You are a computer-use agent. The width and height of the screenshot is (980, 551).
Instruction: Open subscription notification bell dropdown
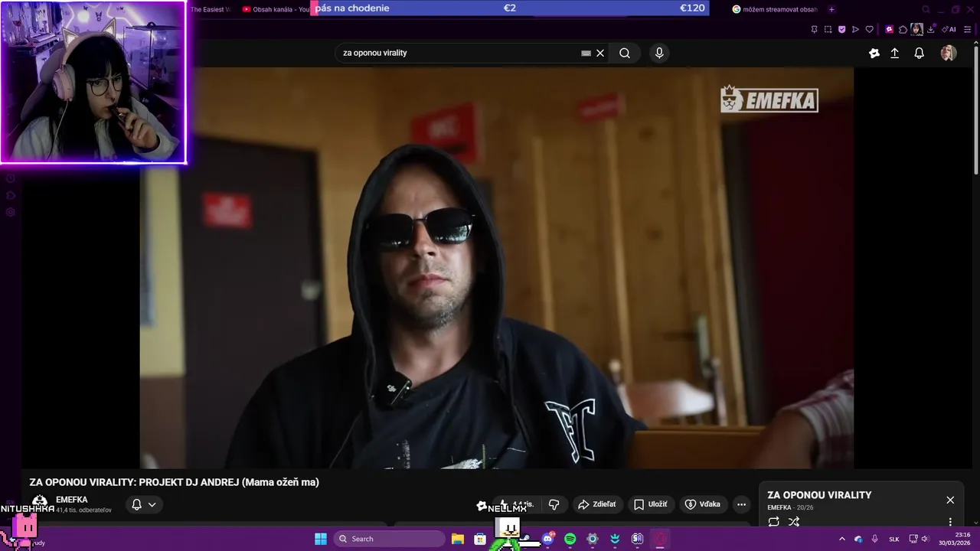(x=143, y=504)
